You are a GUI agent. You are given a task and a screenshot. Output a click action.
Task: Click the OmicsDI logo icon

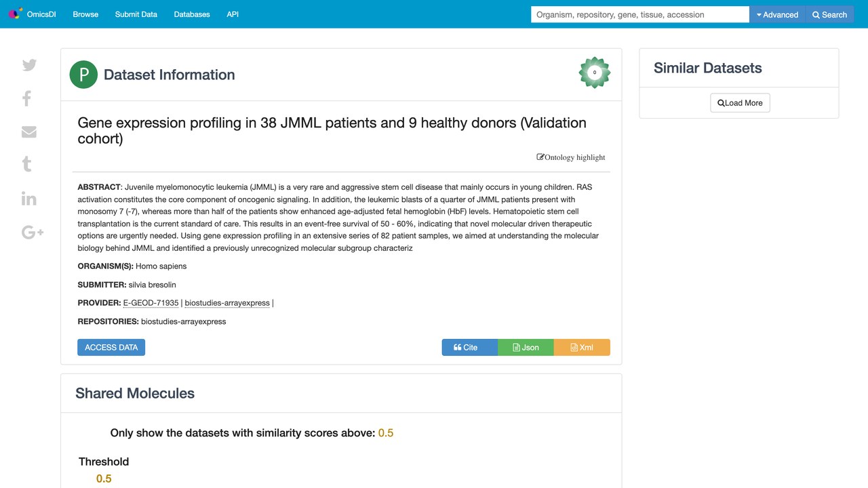[x=15, y=14]
